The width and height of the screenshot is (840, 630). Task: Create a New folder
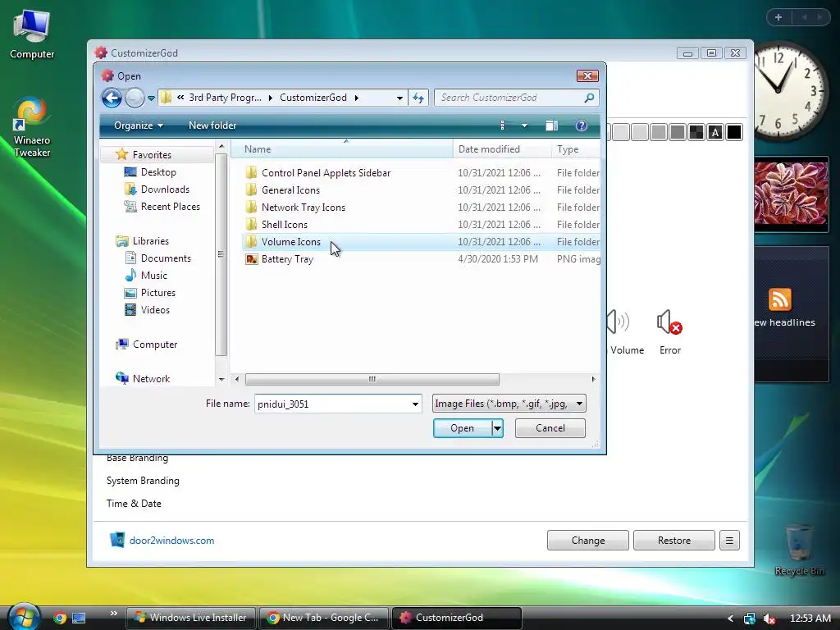(212, 126)
